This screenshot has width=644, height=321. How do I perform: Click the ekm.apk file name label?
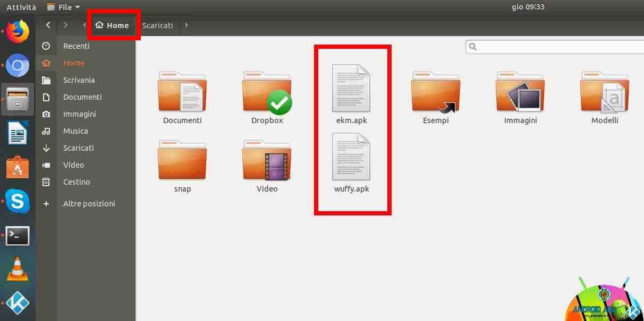pyautogui.click(x=351, y=120)
